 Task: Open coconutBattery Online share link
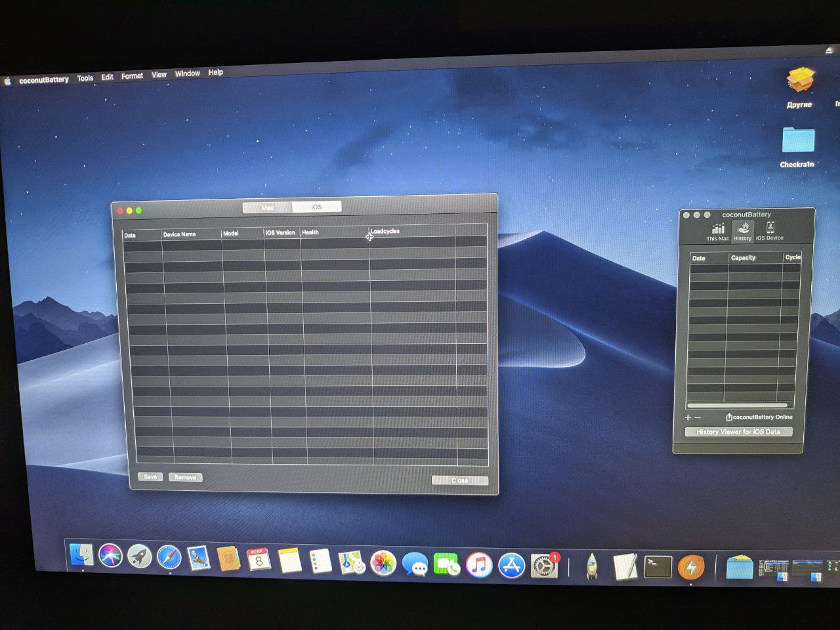(759, 417)
